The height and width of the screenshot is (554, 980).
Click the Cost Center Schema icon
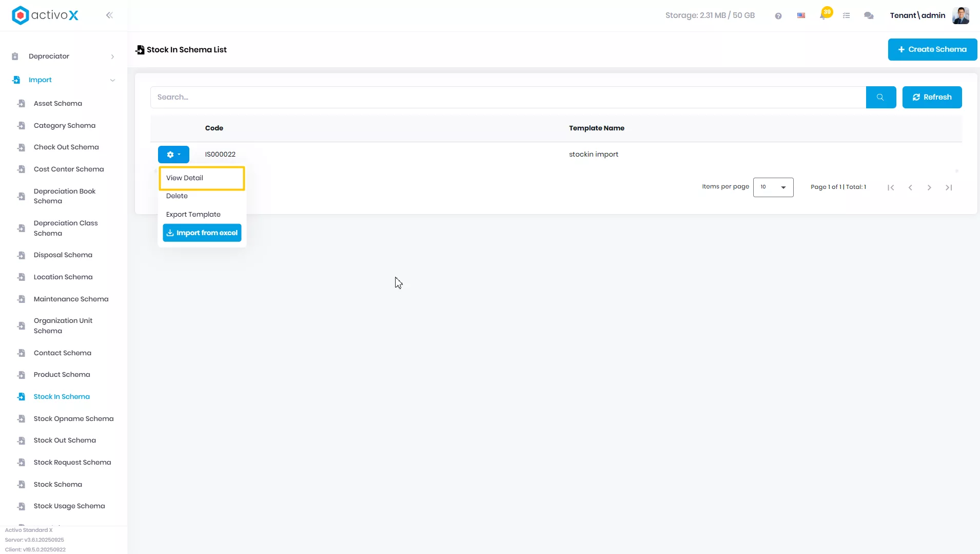pyautogui.click(x=21, y=169)
